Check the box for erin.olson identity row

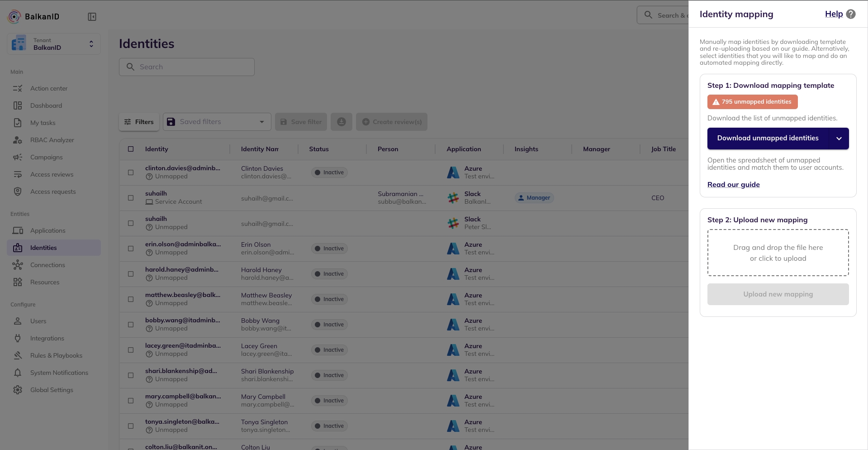tap(131, 249)
